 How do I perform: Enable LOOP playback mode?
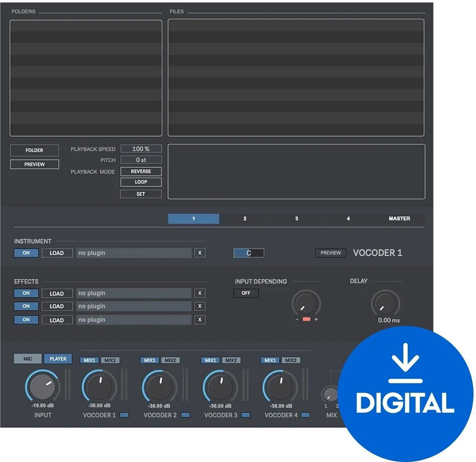(141, 182)
